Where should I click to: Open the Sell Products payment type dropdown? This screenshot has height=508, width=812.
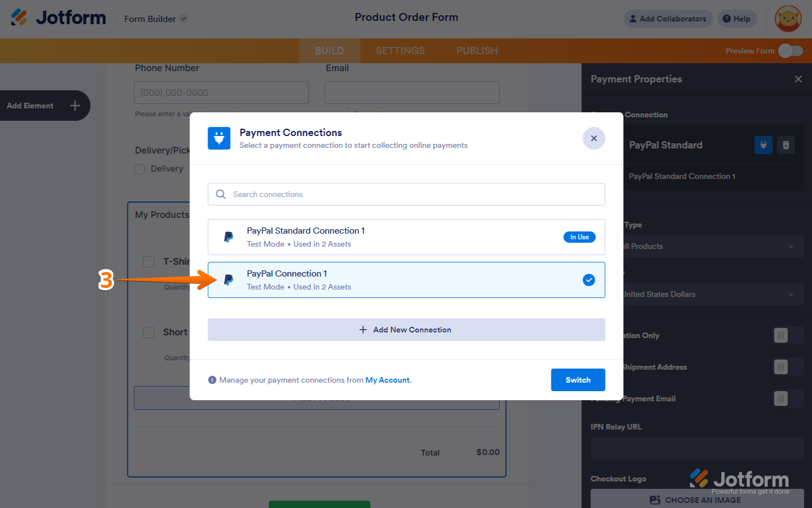[712, 246]
